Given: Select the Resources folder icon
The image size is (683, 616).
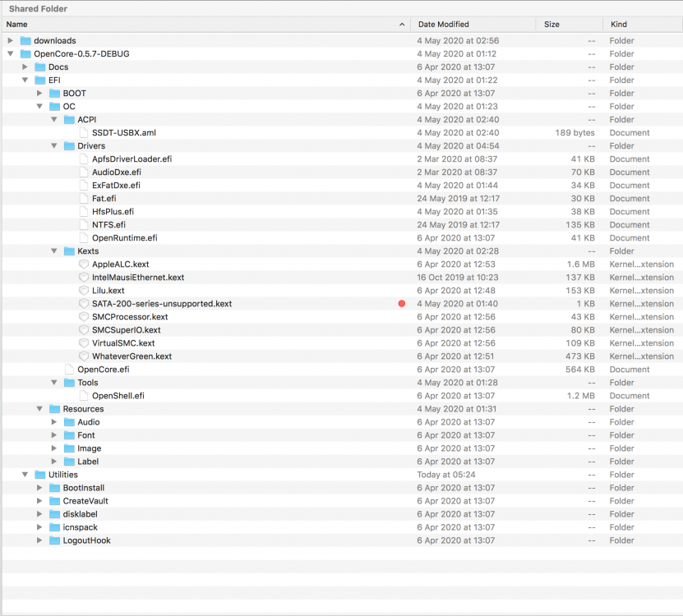Looking at the screenshot, I should pos(54,409).
